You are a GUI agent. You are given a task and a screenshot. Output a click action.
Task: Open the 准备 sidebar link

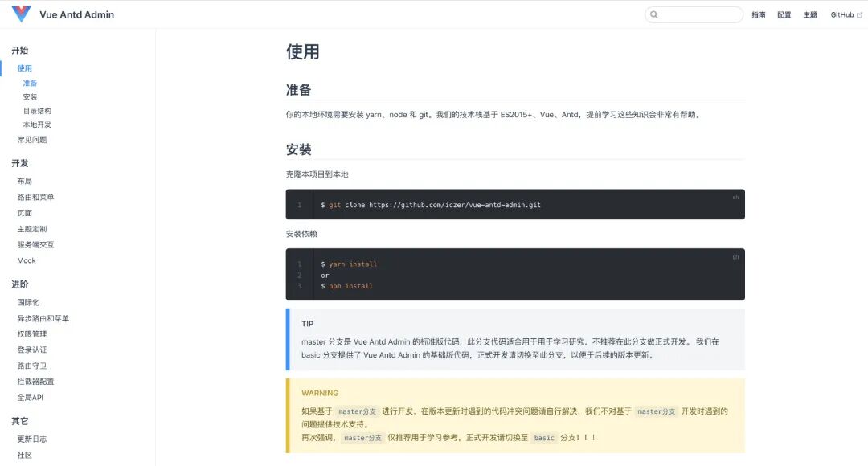pos(31,83)
